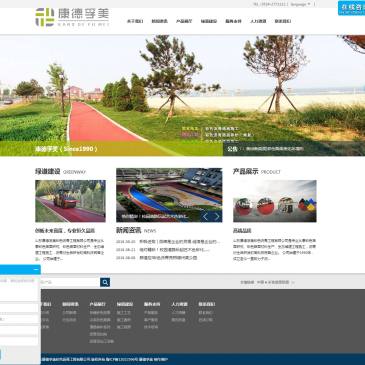Open the 绿道建设 navigation menu item
This screenshot has height=365, width=365.
209,21
